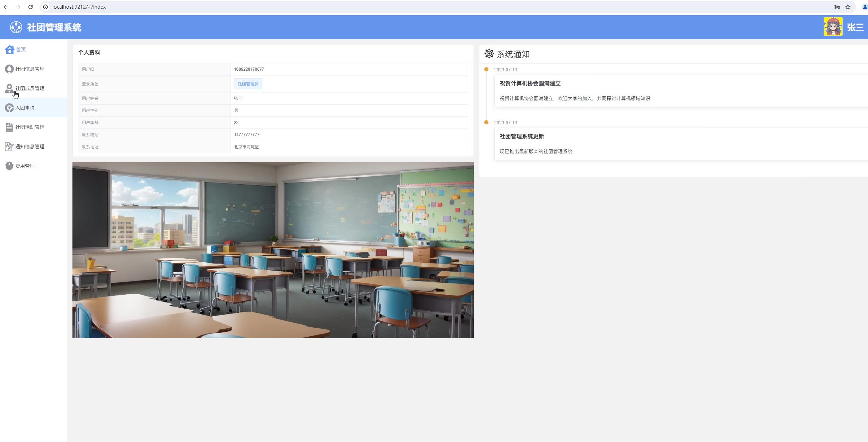Click the 张三 user avatar
Viewport: 868px width, 442px height.
[x=833, y=27]
